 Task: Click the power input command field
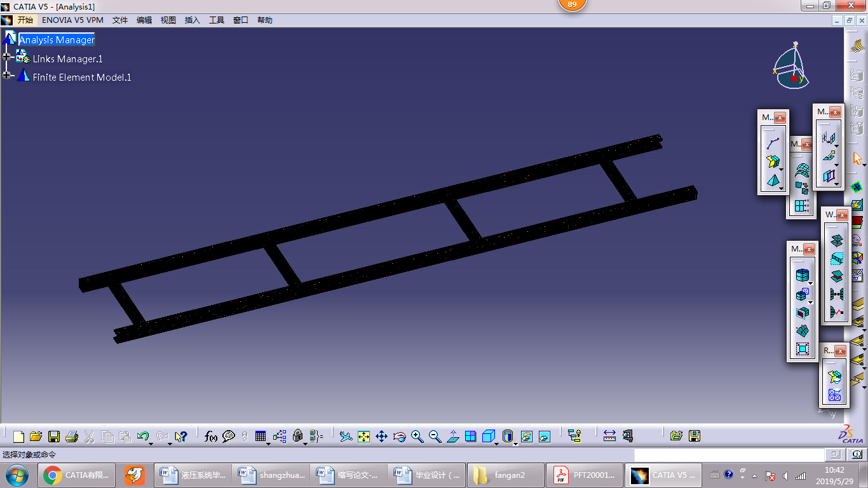coord(729,455)
